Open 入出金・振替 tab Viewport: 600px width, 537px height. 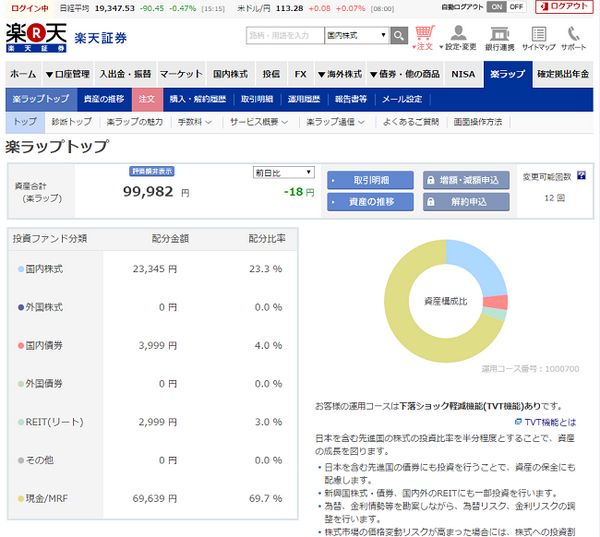(125, 74)
